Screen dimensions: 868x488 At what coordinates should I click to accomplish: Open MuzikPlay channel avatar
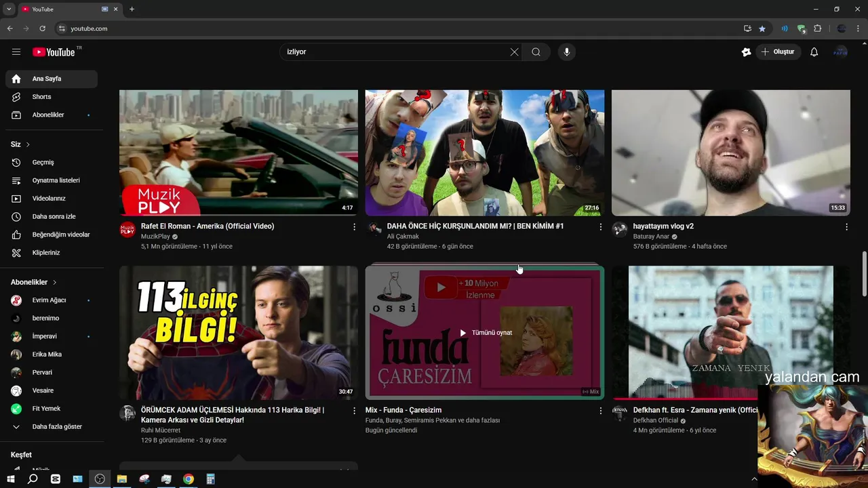127,229
